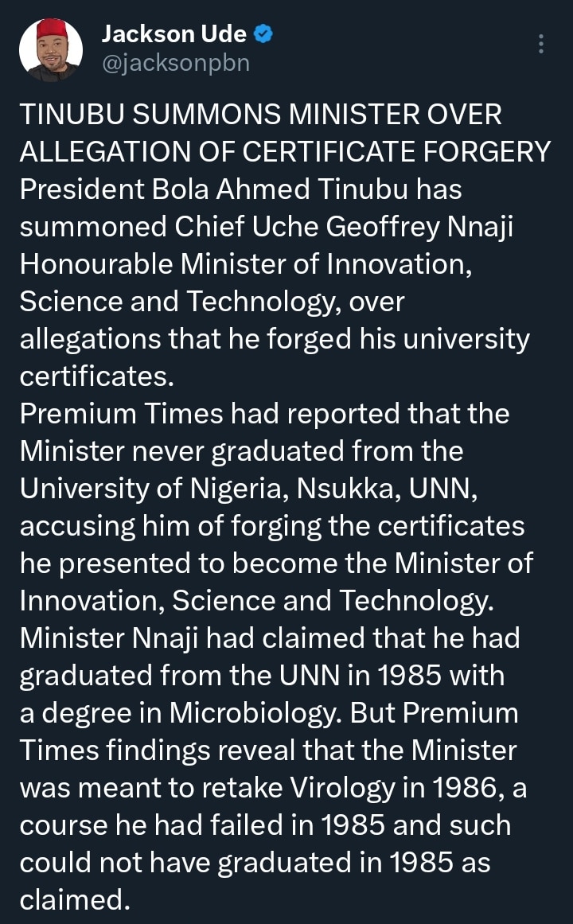Image resolution: width=573 pixels, height=924 pixels.
Task: Click the headline 'TINUBU SUMMONS MINISTER OVER'
Action: pyautogui.click(x=261, y=115)
